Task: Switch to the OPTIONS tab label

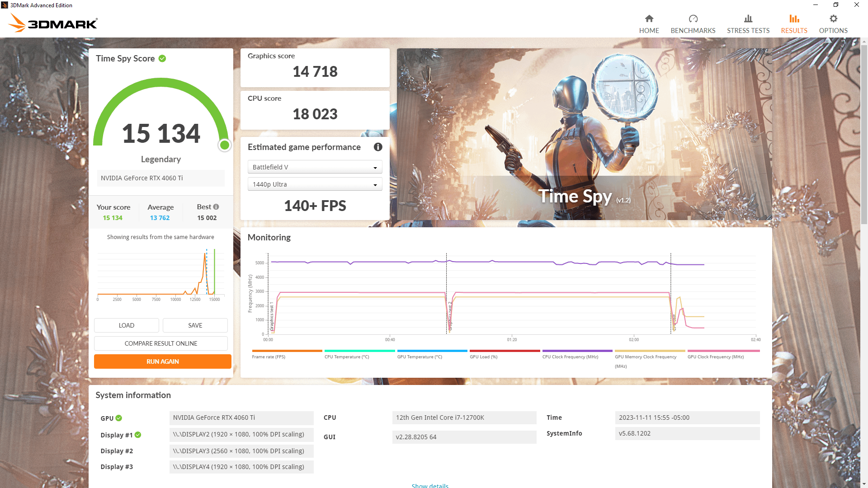Action: [x=833, y=31]
